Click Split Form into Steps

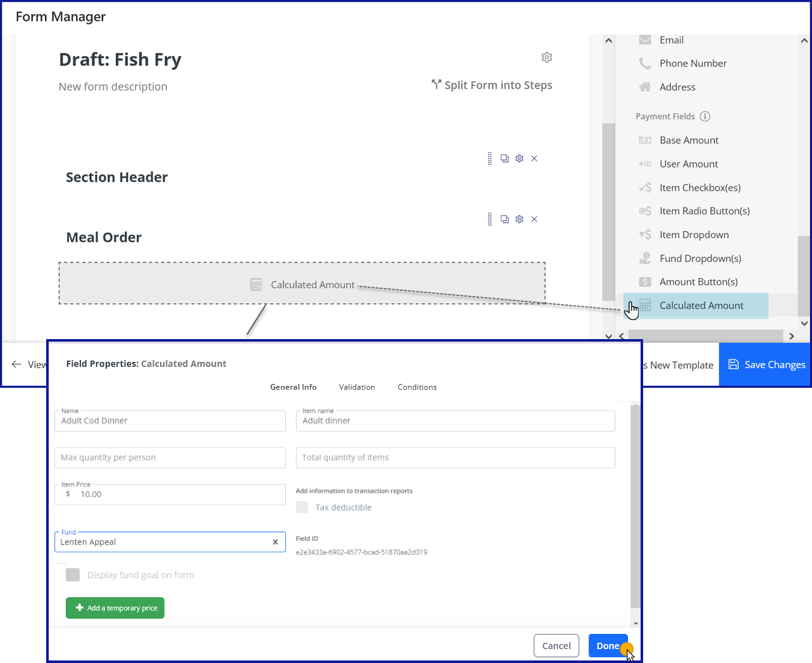[491, 85]
